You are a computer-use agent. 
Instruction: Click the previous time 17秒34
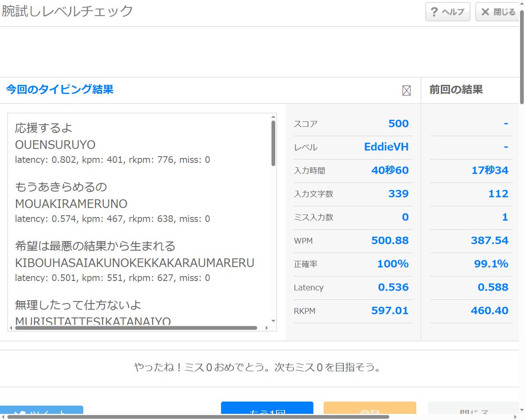pyautogui.click(x=490, y=170)
